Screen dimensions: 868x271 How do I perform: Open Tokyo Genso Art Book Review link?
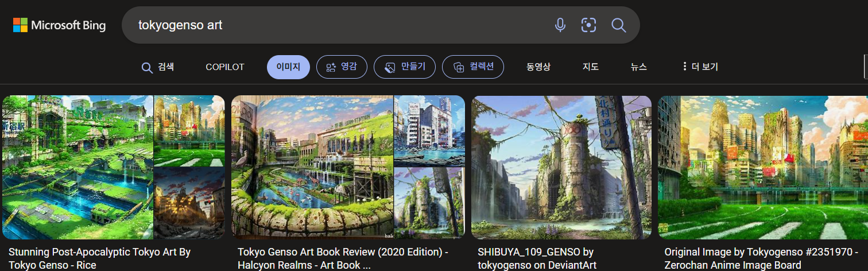pyautogui.click(x=343, y=258)
